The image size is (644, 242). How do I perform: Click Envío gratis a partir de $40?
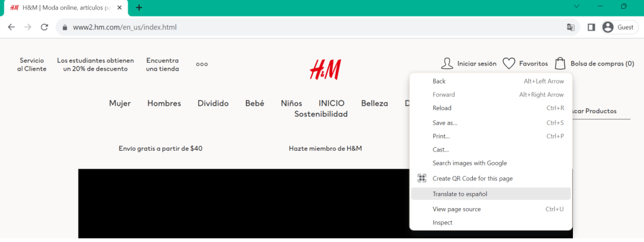tap(160, 148)
